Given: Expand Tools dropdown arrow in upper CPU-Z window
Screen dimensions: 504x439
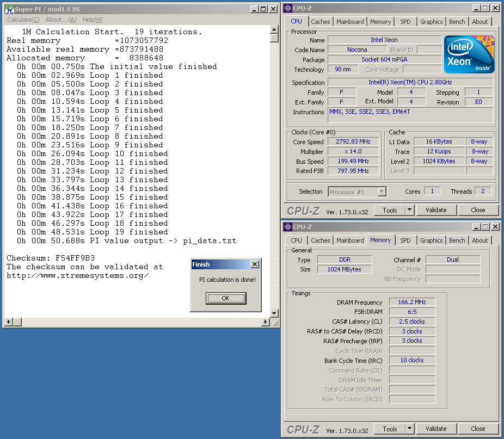Looking at the screenshot, I should (409, 210).
